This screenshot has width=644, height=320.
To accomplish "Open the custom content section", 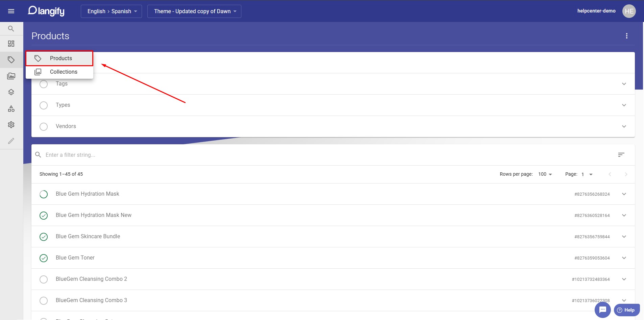I will click(11, 108).
